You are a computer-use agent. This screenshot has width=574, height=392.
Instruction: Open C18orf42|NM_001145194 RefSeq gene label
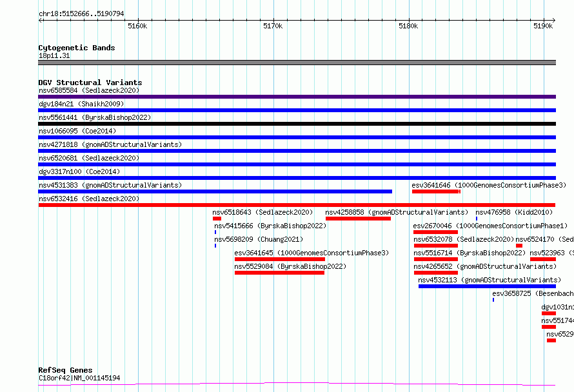[x=79, y=378]
